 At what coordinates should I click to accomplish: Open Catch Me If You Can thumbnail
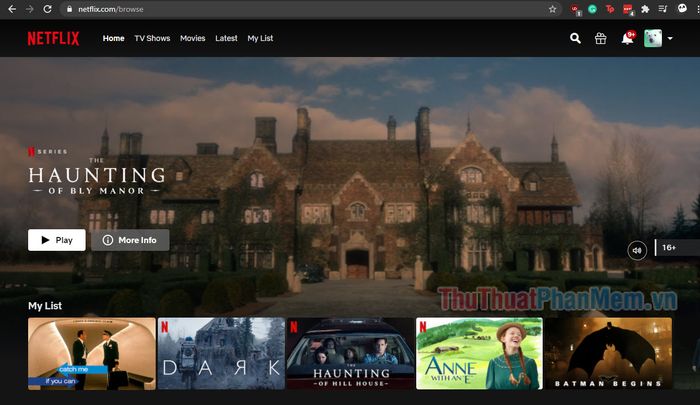(x=92, y=354)
